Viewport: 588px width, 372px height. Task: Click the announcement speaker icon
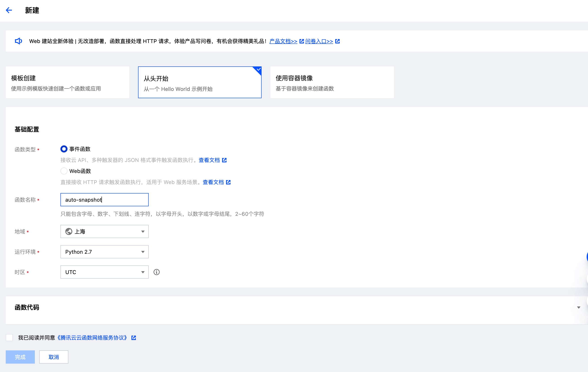tap(19, 41)
